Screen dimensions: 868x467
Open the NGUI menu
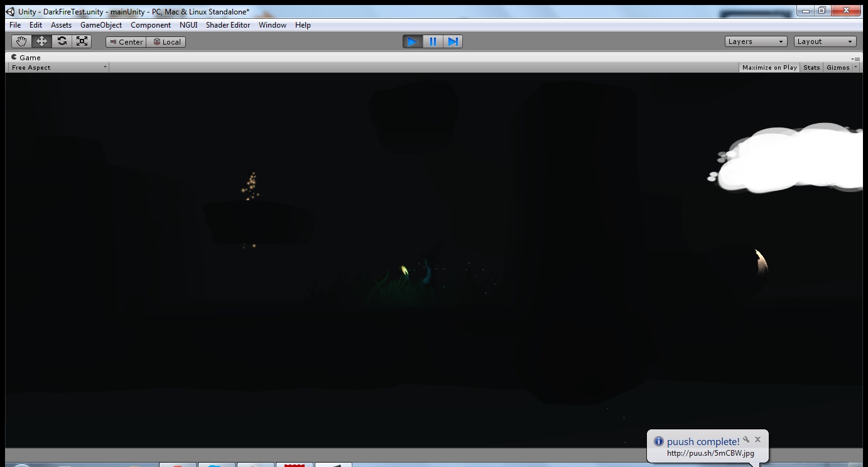[x=188, y=25]
